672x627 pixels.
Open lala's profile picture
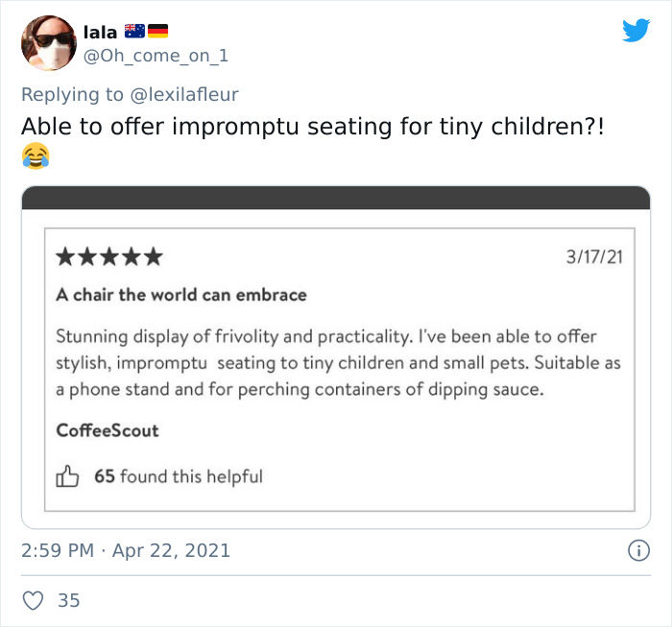47,42
